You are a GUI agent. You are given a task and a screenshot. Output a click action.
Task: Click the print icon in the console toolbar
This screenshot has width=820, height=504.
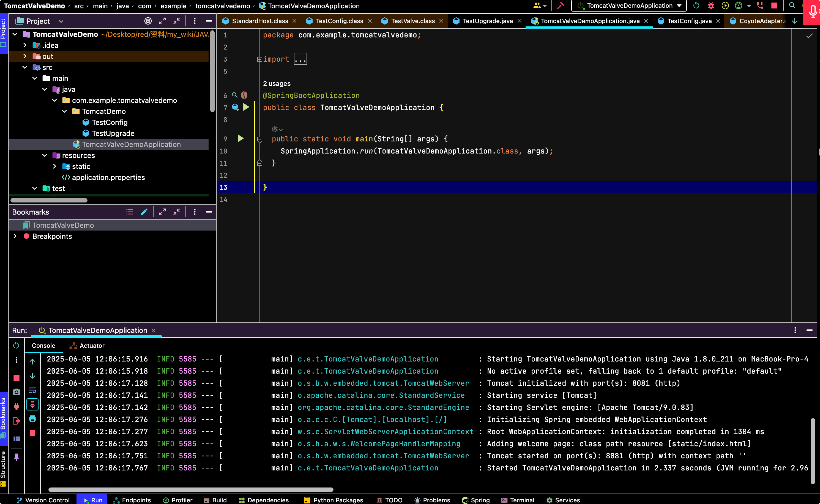pos(32,419)
